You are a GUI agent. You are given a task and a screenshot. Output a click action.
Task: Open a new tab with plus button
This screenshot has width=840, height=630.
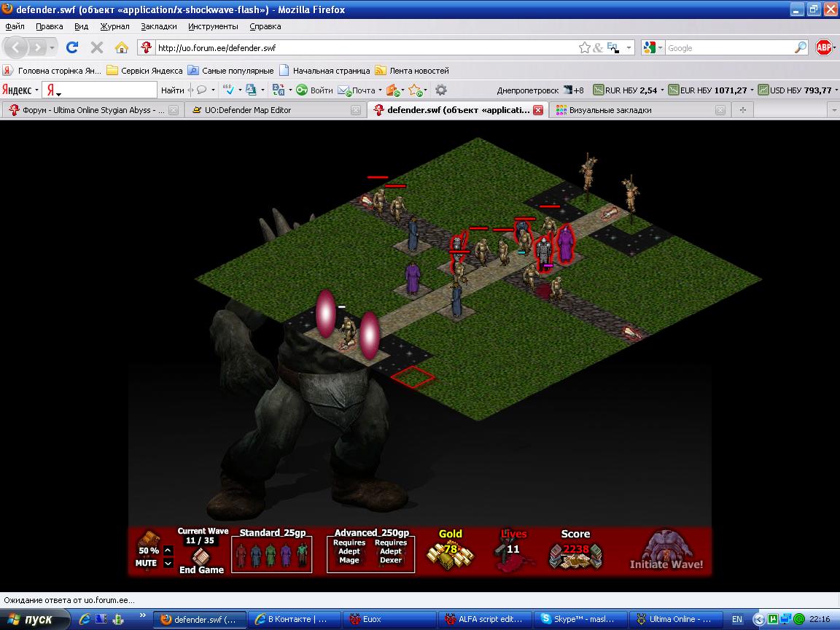pos(742,110)
